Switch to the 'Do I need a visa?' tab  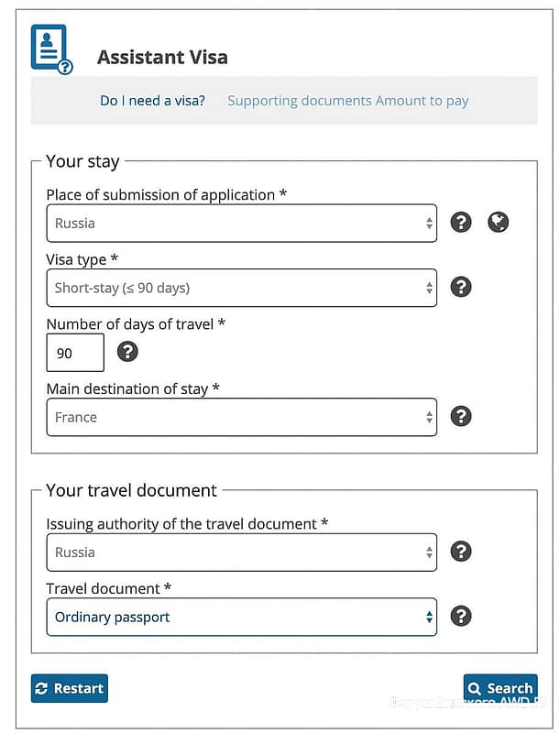(152, 101)
